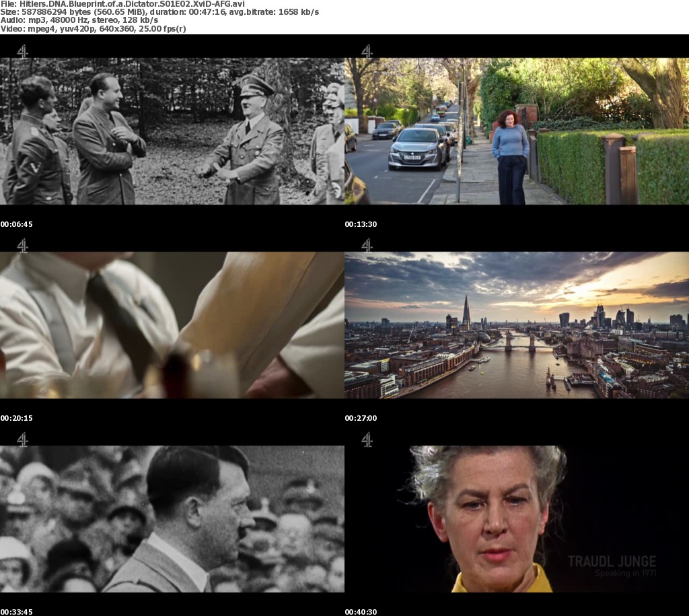Select black-and-white crowd profile thumbnail

coord(172,519)
